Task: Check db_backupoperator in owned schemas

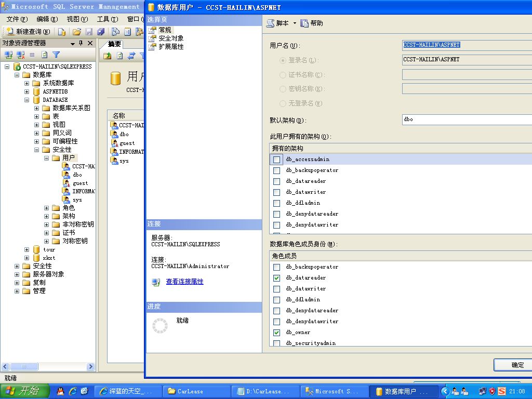Action: coord(276,170)
